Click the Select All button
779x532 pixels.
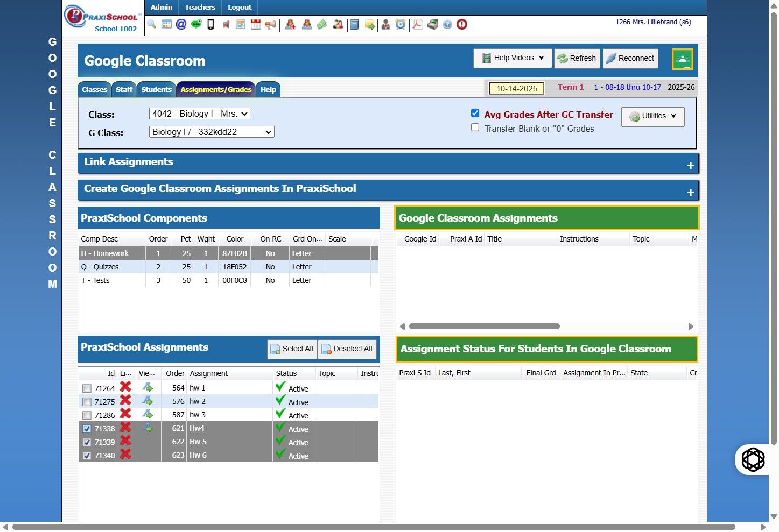pos(291,349)
